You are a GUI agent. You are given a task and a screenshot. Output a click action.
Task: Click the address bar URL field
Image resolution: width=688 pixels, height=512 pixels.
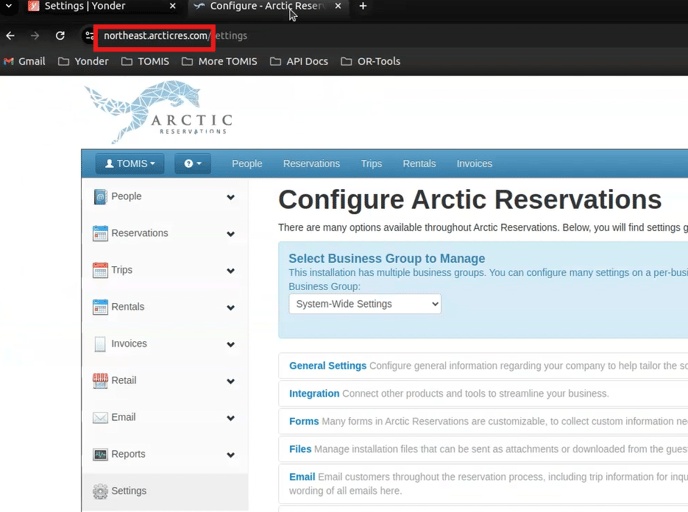click(176, 36)
